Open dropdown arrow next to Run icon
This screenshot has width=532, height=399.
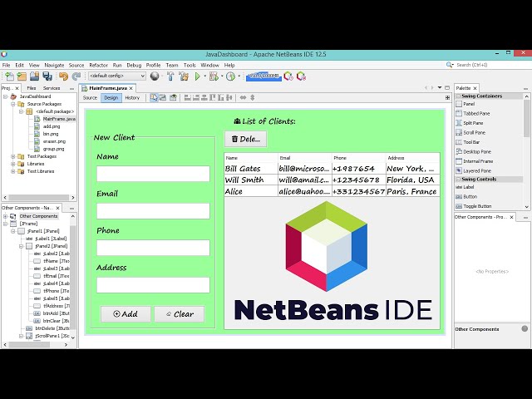[205, 76]
